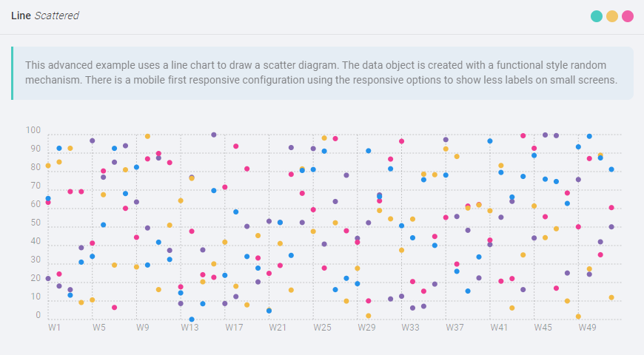Select the W17 x-axis label
The image size is (644, 355).
point(234,327)
